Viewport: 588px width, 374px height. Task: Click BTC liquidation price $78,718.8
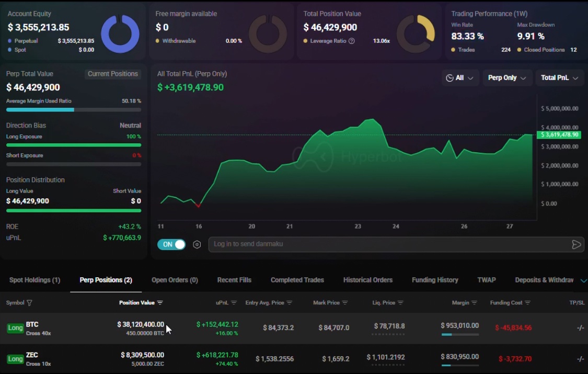(x=389, y=326)
